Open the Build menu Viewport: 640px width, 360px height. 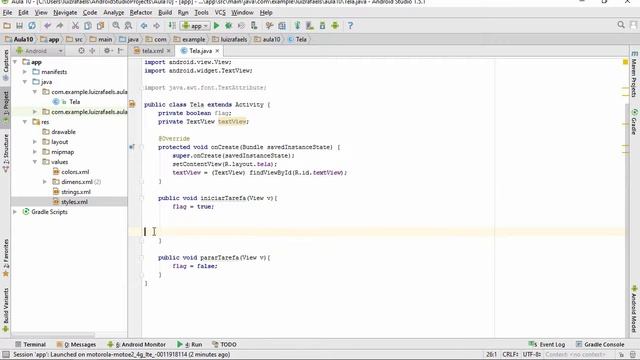pyautogui.click(x=165, y=13)
